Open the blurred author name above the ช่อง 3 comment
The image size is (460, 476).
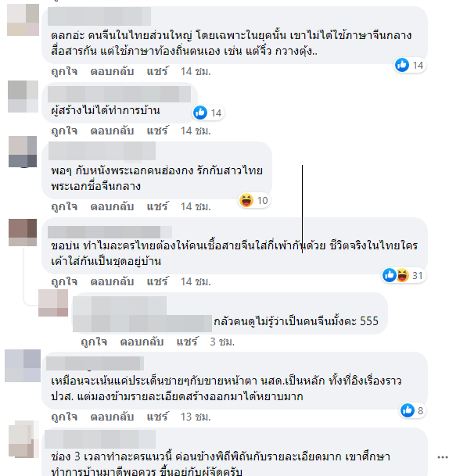[100, 439]
